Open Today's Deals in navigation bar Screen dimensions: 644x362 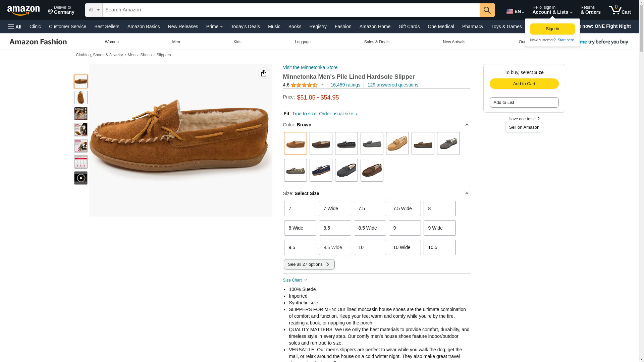pyautogui.click(x=245, y=26)
